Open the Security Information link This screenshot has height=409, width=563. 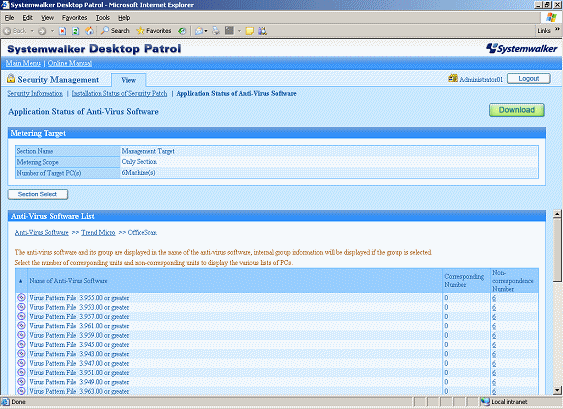pos(35,93)
